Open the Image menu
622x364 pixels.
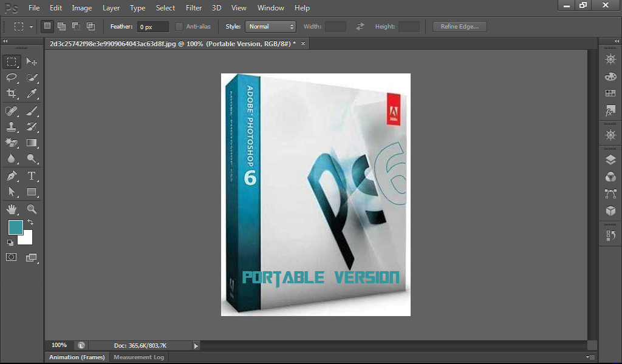coord(82,8)
